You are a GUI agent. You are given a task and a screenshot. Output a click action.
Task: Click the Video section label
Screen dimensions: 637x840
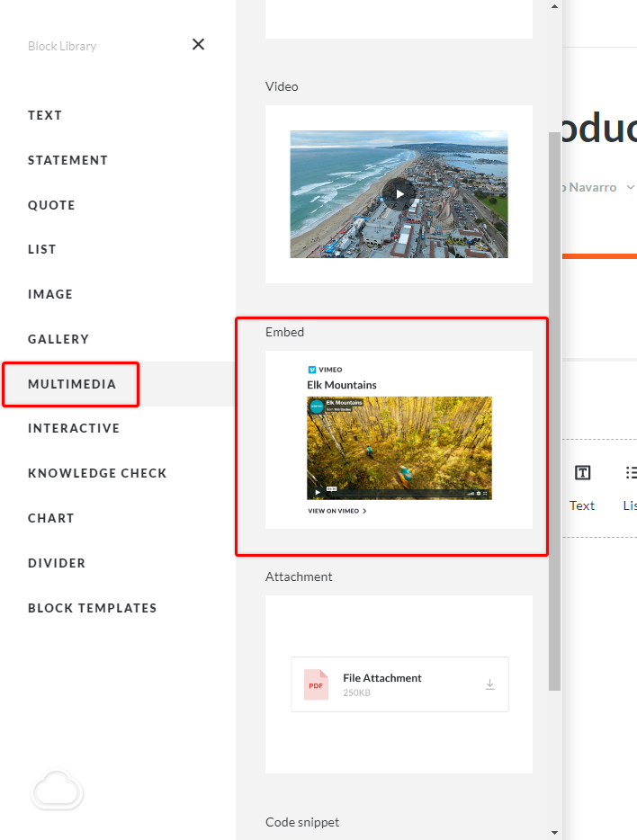pos(282,86)
